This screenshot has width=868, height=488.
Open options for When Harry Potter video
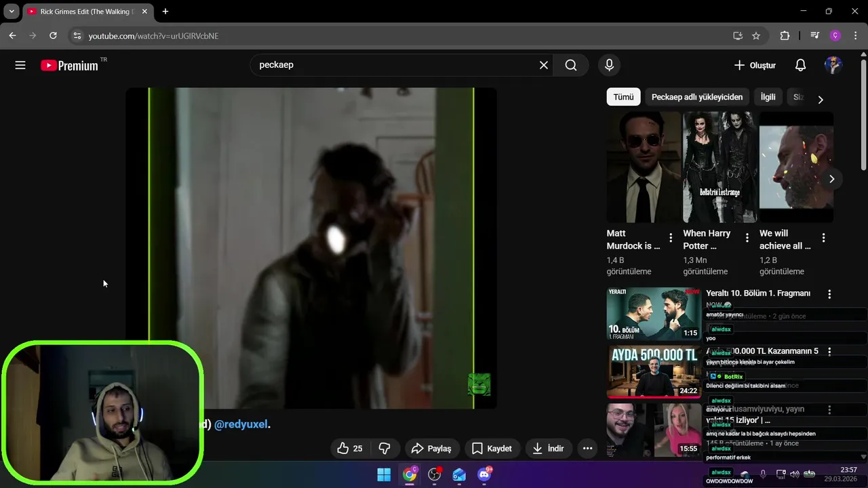click(747, 238)
